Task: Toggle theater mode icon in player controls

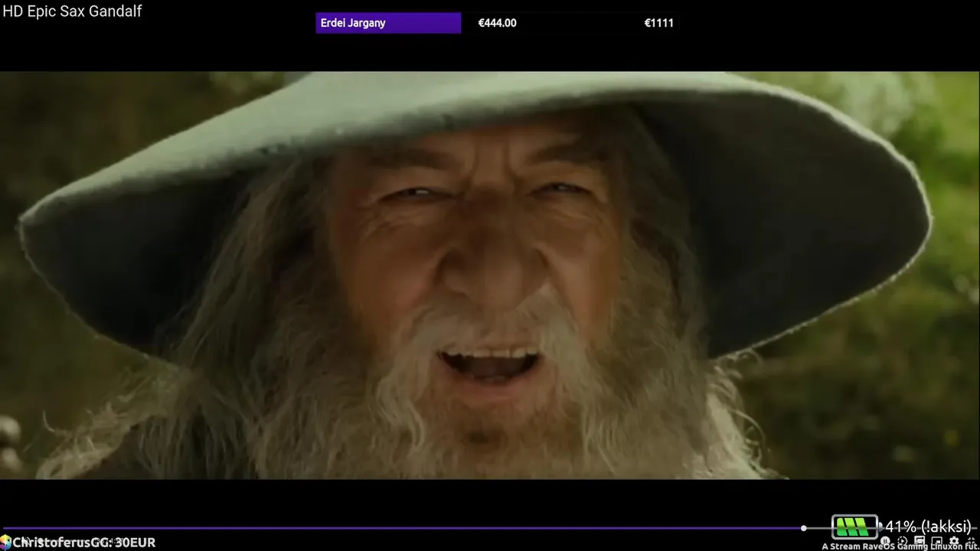Action: (x=920, y=541)
